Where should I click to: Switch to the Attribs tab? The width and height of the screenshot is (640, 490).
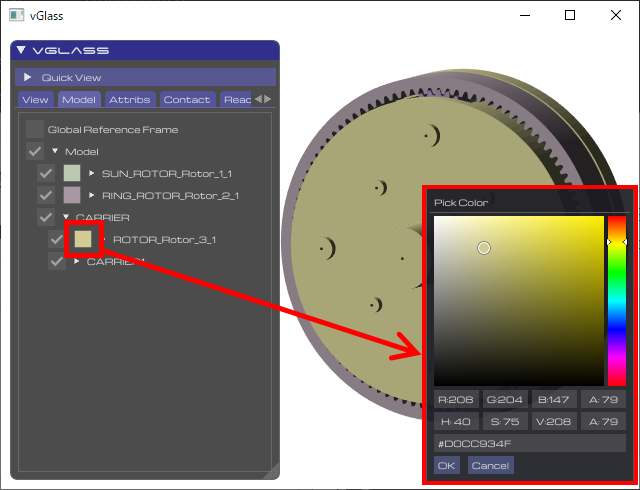(130, 99)
